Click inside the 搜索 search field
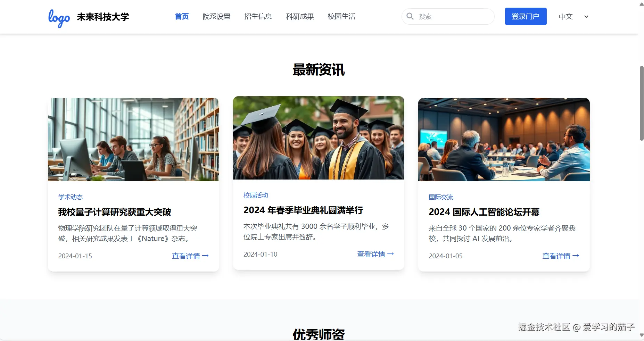 448,16
